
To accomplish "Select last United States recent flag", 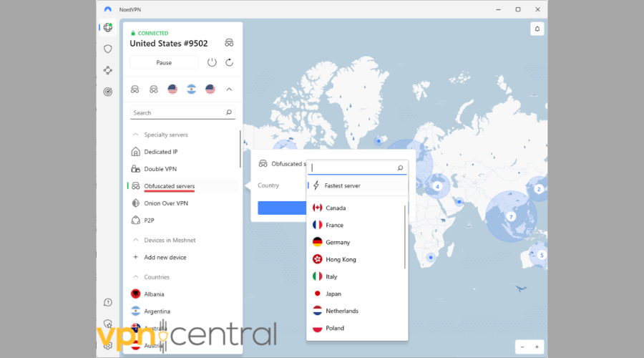I will 210,89.
